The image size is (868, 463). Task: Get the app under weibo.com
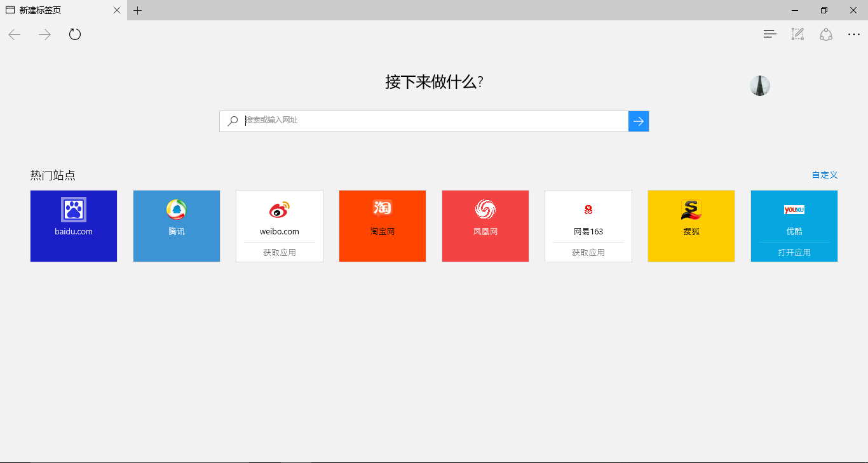(280, 252)
